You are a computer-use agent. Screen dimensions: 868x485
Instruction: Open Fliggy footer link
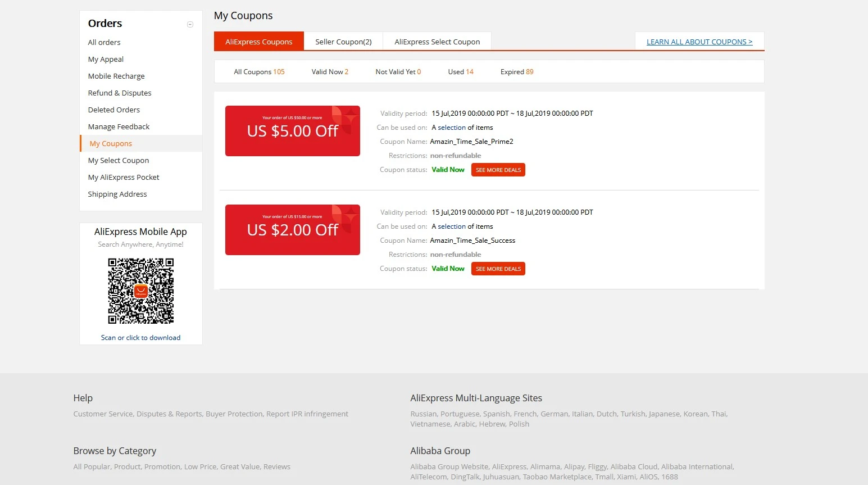coord(597,467)
